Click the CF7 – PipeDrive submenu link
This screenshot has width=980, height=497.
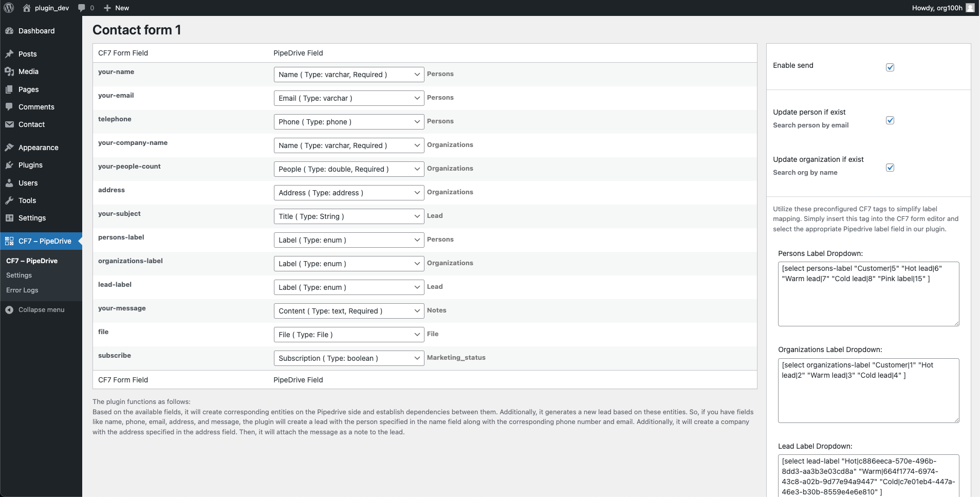click(x=32, y=261)
